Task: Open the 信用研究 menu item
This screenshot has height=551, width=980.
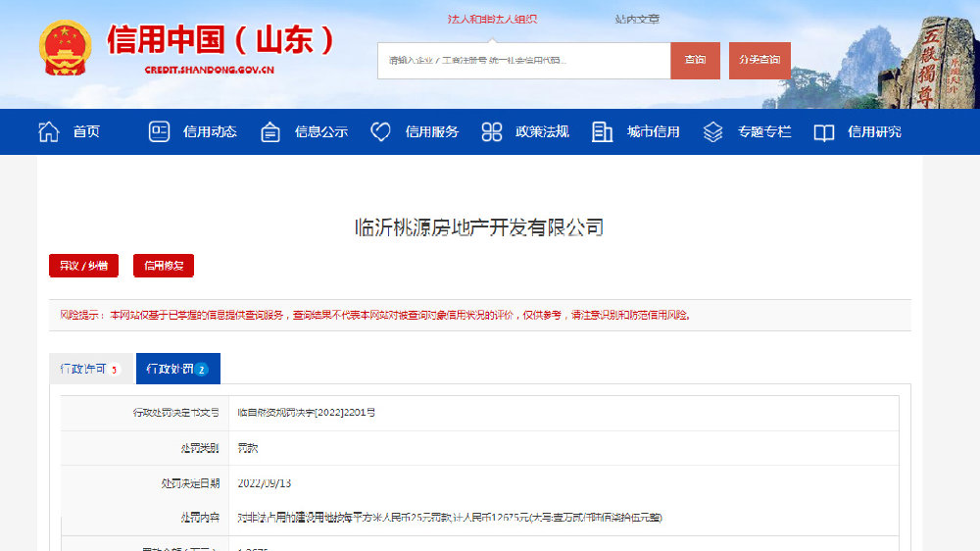Action: (x=874, y=132)
